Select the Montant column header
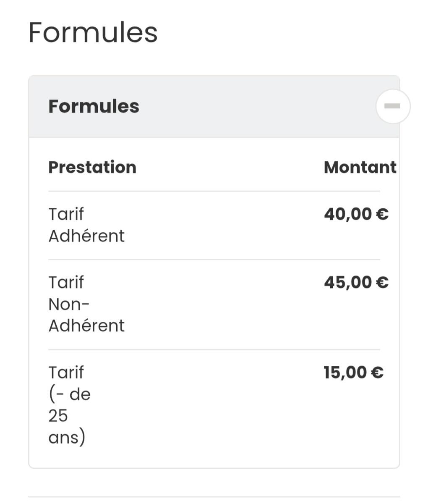Image resolution: width=428 pixels, height=504 pixels. [x=360, y=167]
